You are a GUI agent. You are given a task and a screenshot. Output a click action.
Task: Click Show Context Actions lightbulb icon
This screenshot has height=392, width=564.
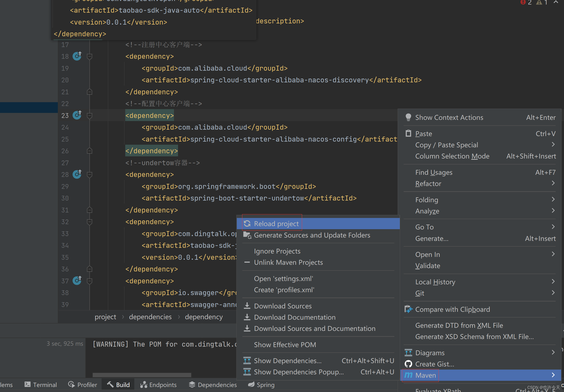point(407,117)
